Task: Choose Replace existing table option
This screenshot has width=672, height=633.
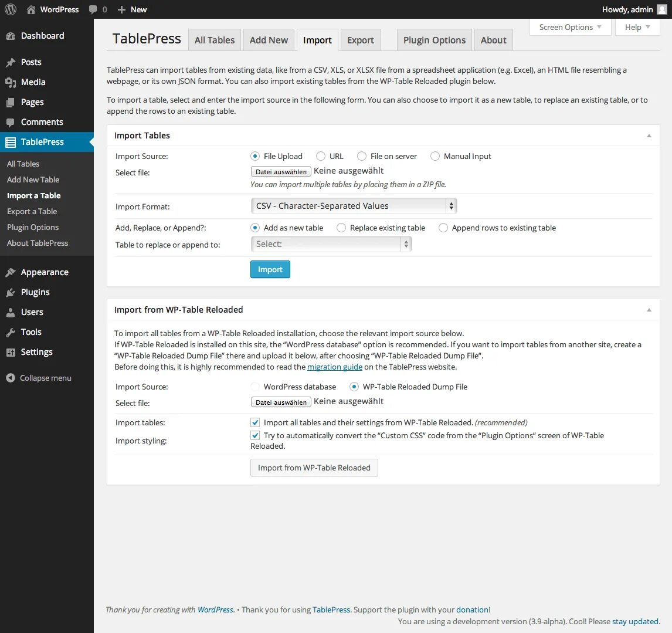Action: click(x=341, y=228)
